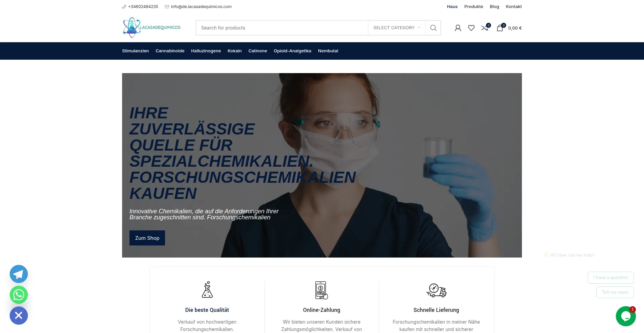Click the wishlist heart icon
644x333 pixels.
click(x=471, y=28)
